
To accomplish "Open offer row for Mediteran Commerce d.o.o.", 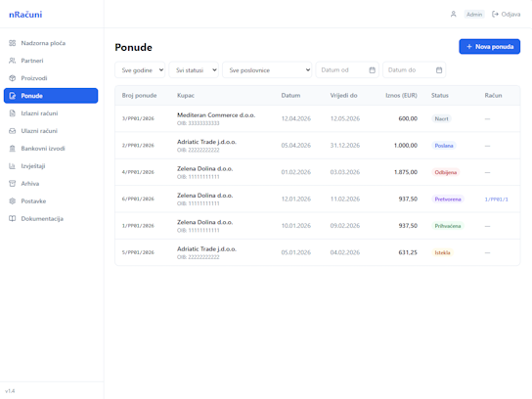I will (317, 118).
